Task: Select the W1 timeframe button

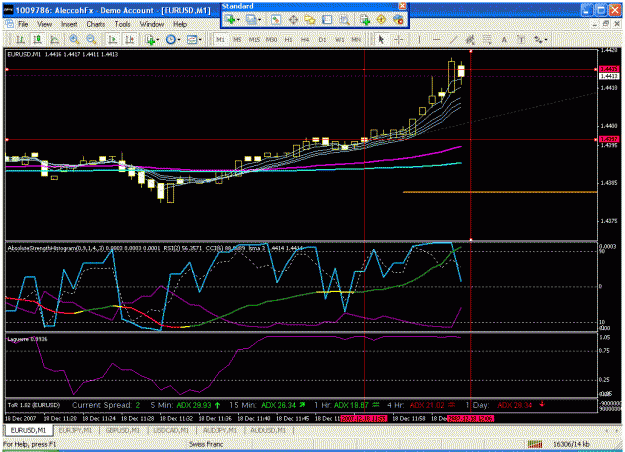Action: click(340, 39)
